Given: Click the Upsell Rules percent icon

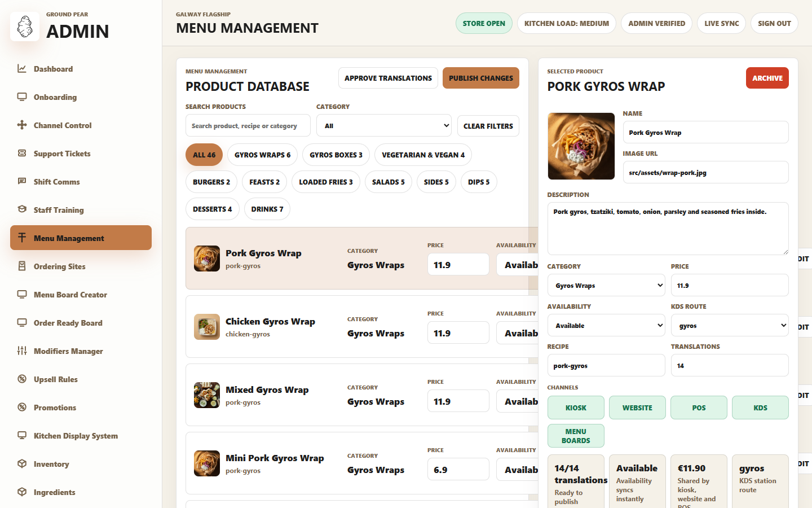Looking at the screenshot, I should (22, 379).
